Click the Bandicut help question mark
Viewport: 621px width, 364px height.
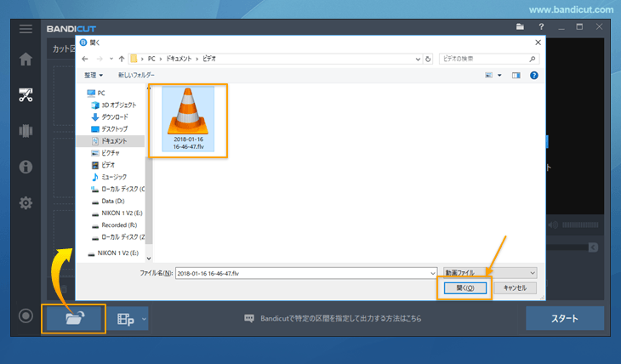541,27
